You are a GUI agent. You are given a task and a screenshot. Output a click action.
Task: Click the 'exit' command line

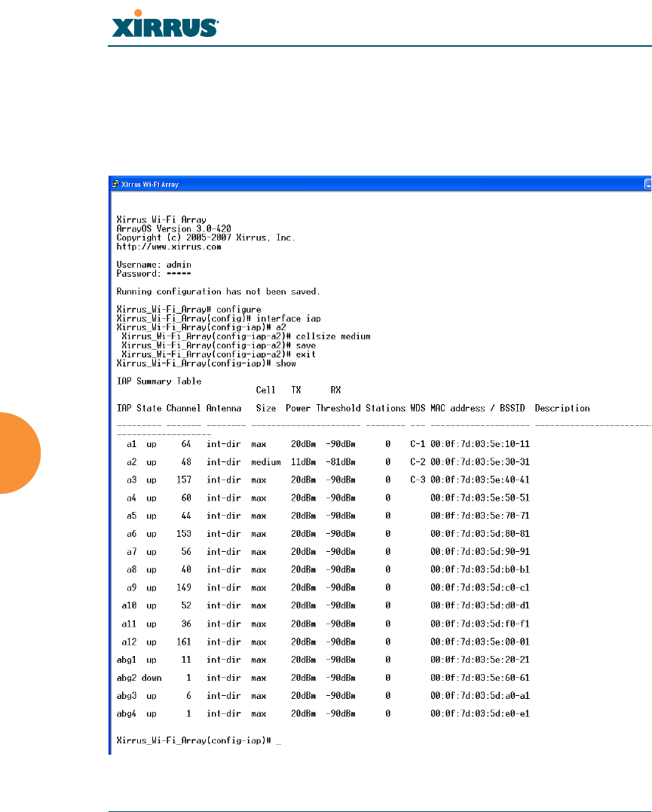click(x=219, y=354)
